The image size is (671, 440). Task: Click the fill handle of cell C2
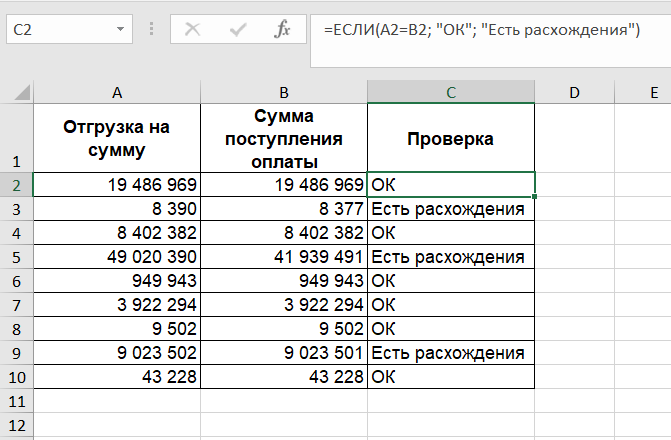535,196
